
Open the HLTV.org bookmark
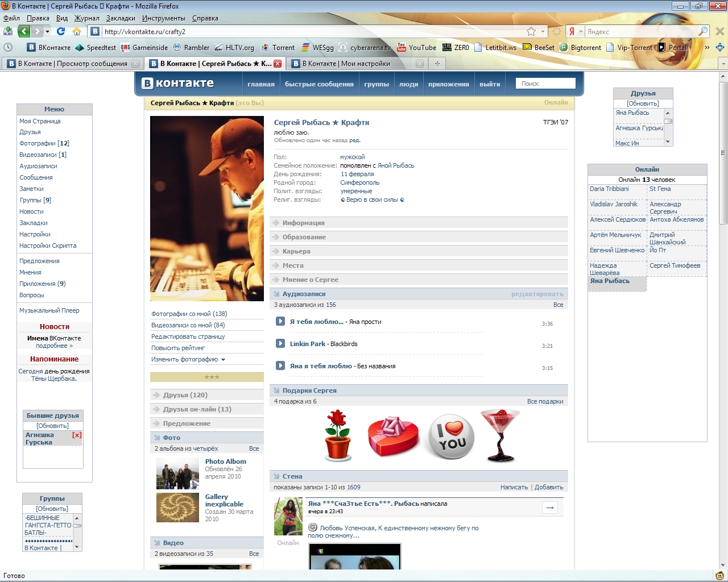coord(234,47)
